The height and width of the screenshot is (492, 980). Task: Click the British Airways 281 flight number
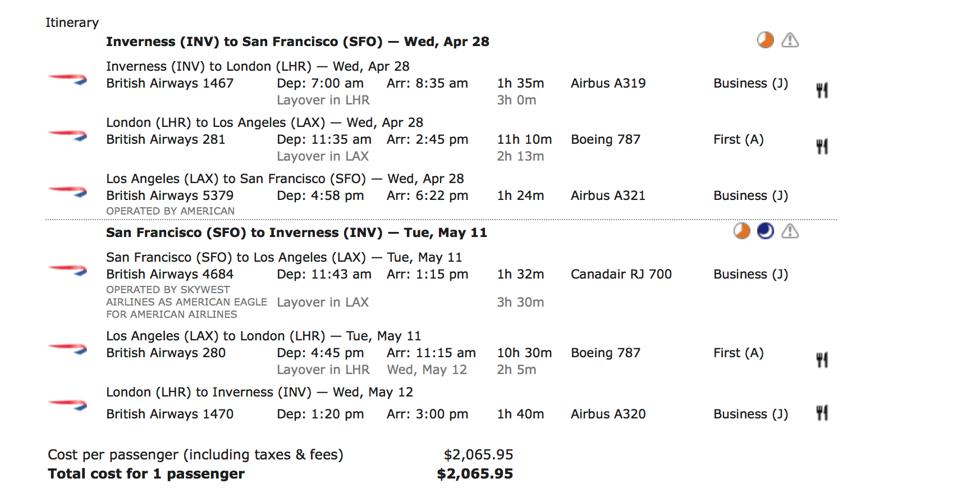(166, 139)
